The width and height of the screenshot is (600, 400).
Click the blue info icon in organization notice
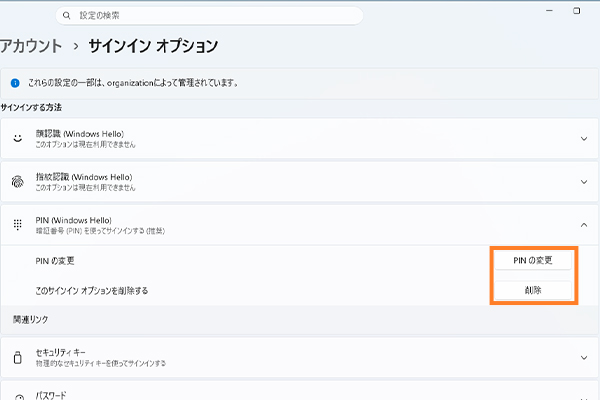click(15, 83)
